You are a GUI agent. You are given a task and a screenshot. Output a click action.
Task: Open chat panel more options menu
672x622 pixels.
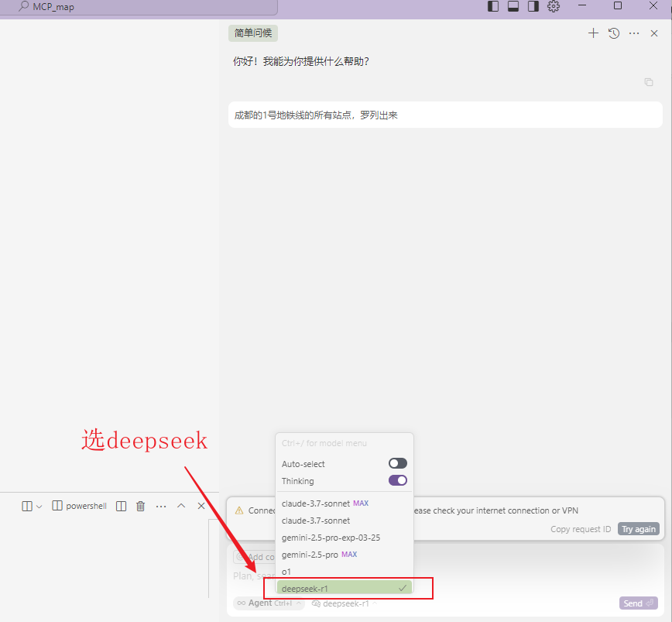pos(634,33)
